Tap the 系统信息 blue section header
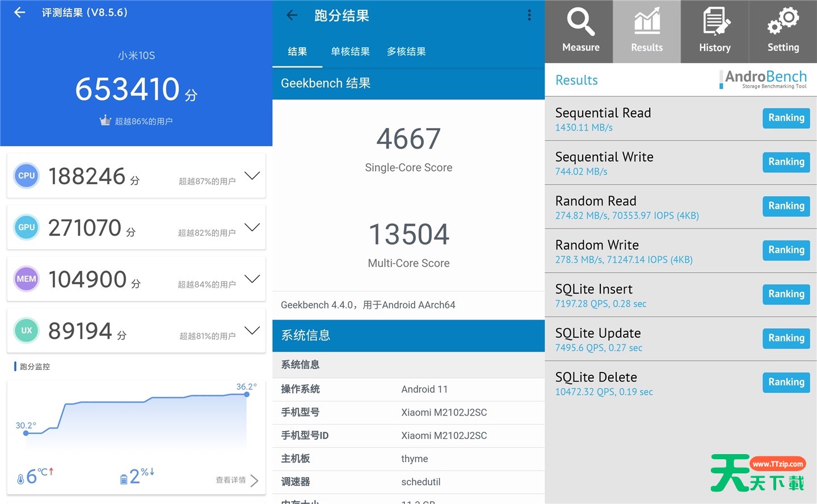 pos(408,336)
